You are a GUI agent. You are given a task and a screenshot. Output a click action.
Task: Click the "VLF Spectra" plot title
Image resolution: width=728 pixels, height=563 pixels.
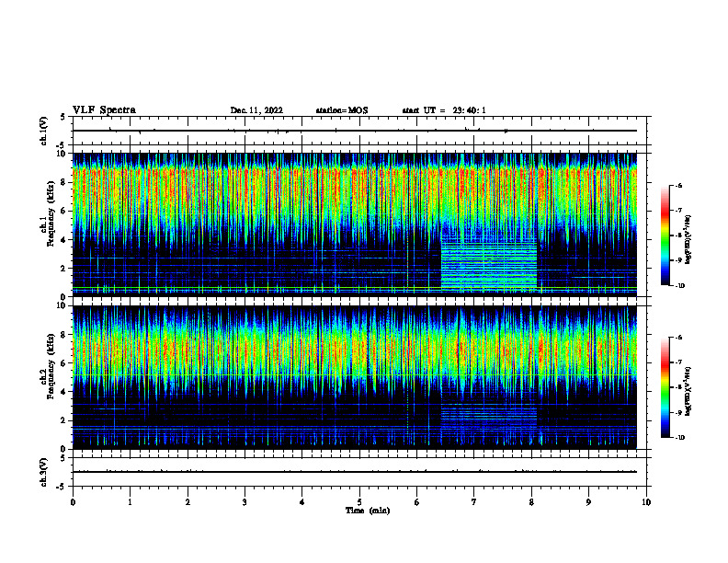point(104,110)
